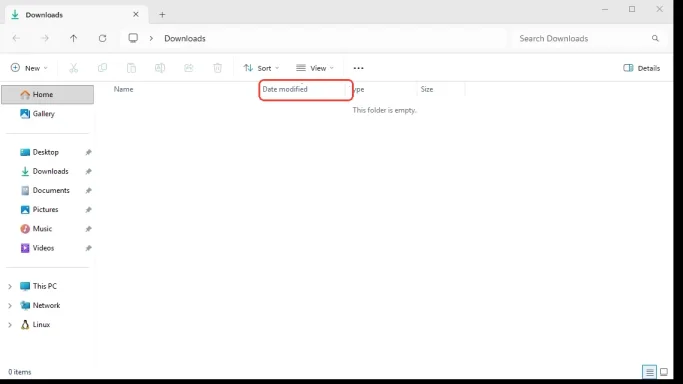Screen dimensions: 683x384
Task: Expand the Linux tree node
Action: [x=10, y=324]
